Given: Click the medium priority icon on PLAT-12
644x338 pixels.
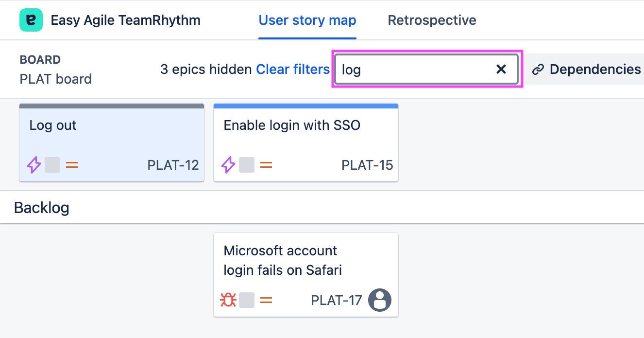Looking at the screenshot, I should click(x=72, y=165).
